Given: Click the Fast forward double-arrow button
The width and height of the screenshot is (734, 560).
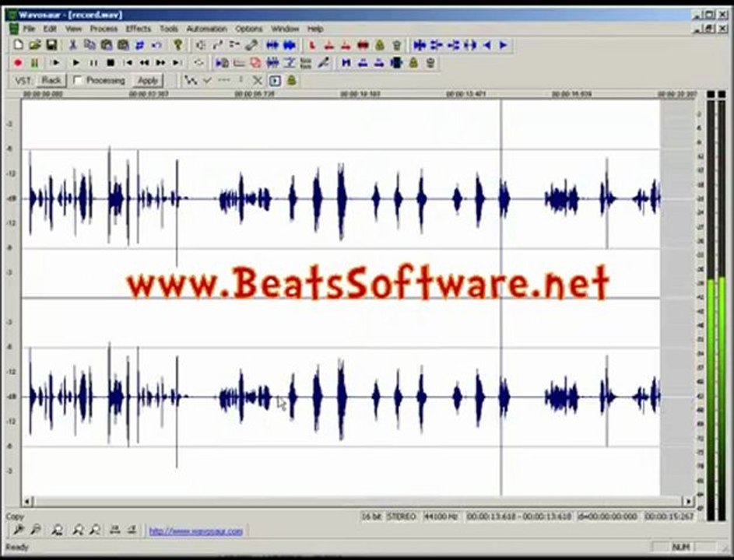Looking at the screenshot, I should [x=160, y=63].
